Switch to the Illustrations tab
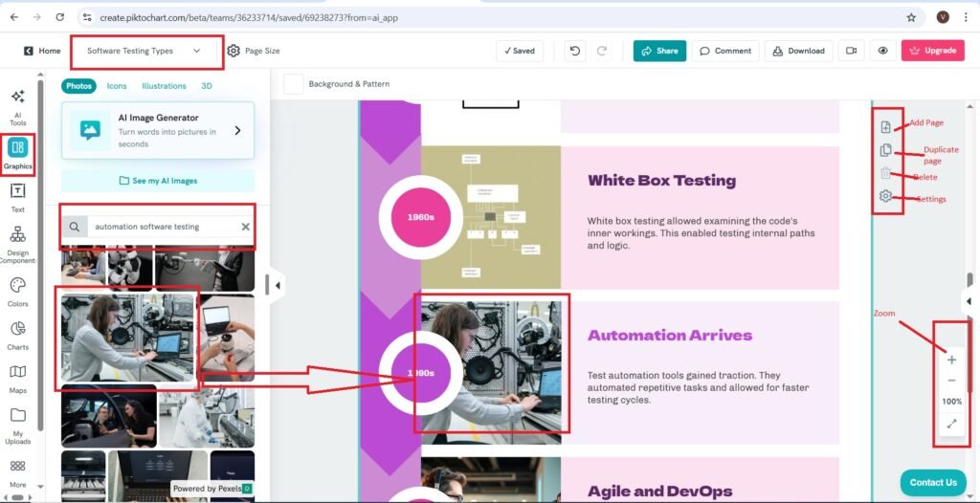 pos(164,86)
